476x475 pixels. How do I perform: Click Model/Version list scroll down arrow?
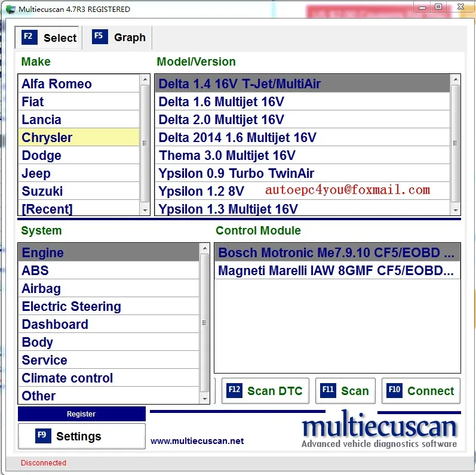click(x=455, y=210)
